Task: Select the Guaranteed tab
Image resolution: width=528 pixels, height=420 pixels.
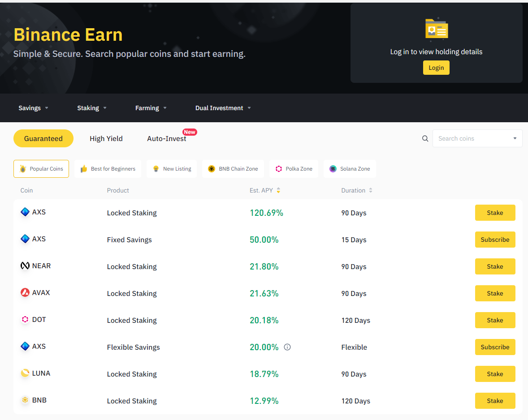Action: 43,138
